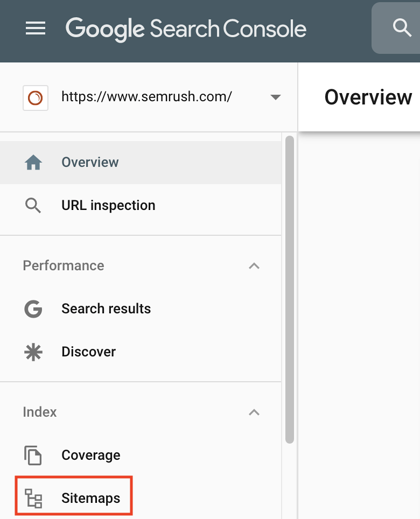Click the Overview home icon
Image resolution: width=420 pixels, height=519 pixels.
coord(33,163)
